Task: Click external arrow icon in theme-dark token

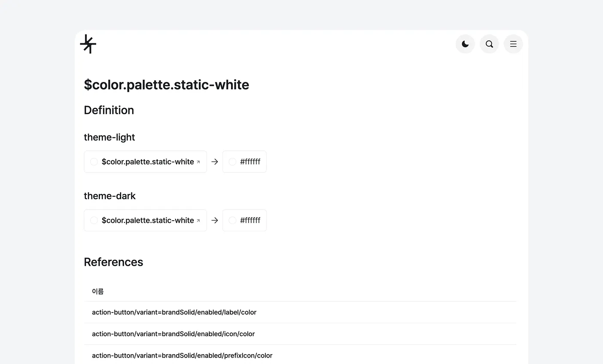Action: coord(198,221)
